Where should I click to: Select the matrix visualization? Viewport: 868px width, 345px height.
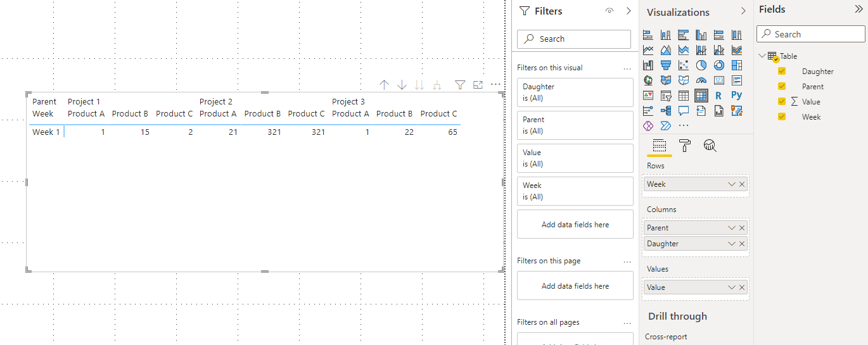(701, 96)
